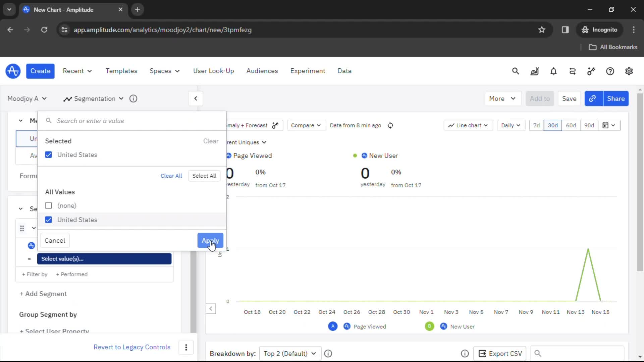Collapse the Segment section chevron

(x=21, y=209)
